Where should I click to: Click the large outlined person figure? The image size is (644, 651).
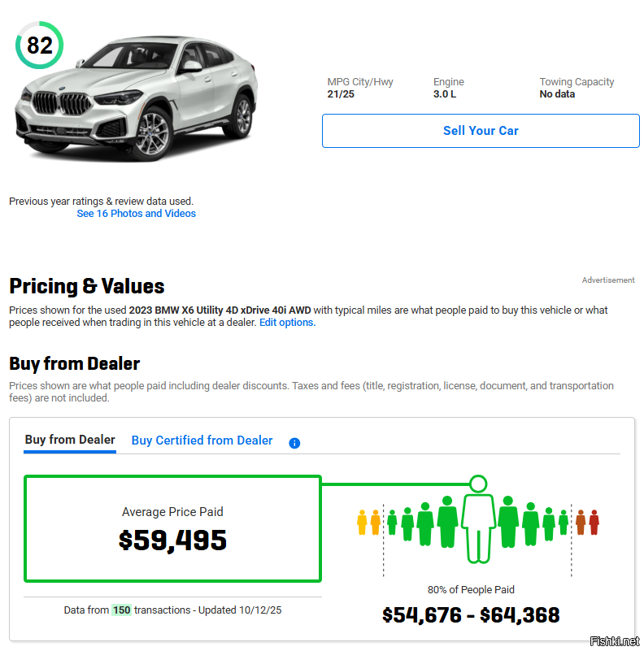pos(478,527)
